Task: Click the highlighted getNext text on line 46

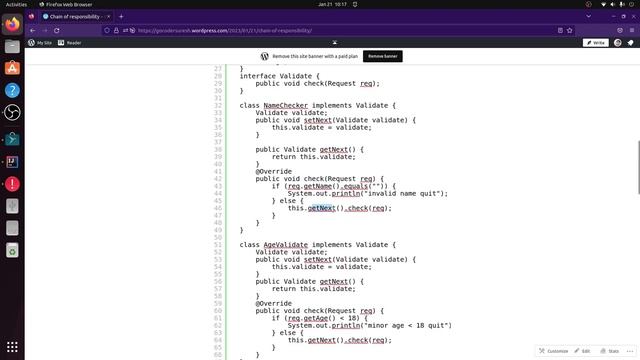Action: tap(322, 208)
